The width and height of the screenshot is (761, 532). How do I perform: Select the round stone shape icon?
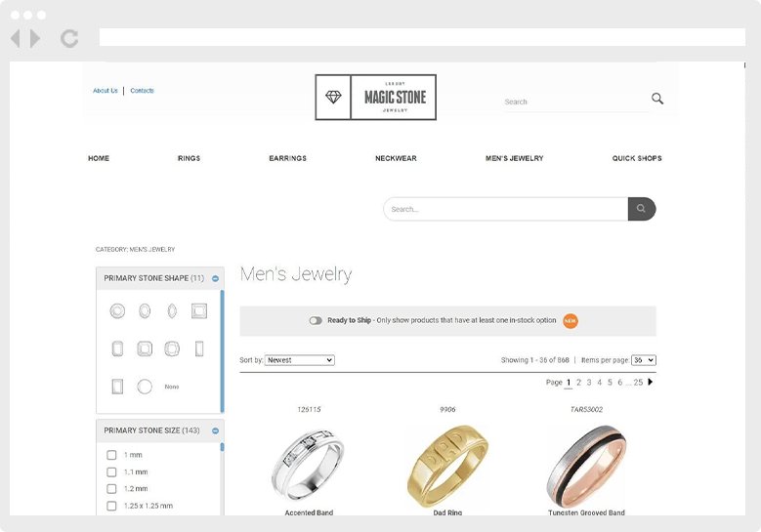tap(117, 310)
